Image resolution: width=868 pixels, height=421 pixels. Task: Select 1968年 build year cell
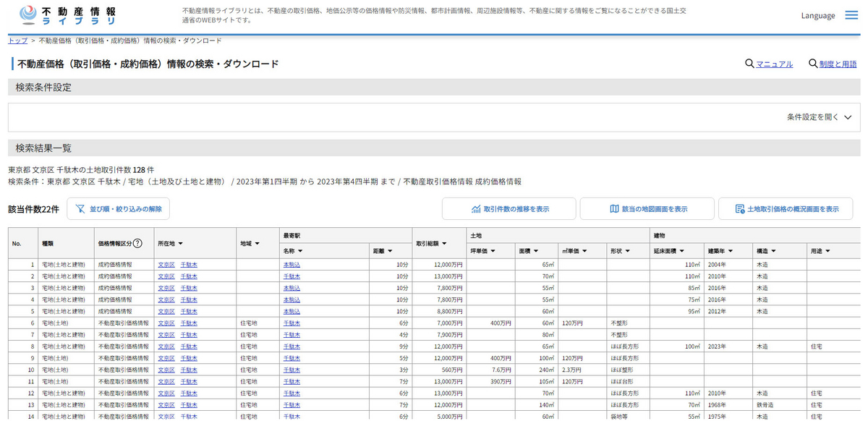[718, 404]
